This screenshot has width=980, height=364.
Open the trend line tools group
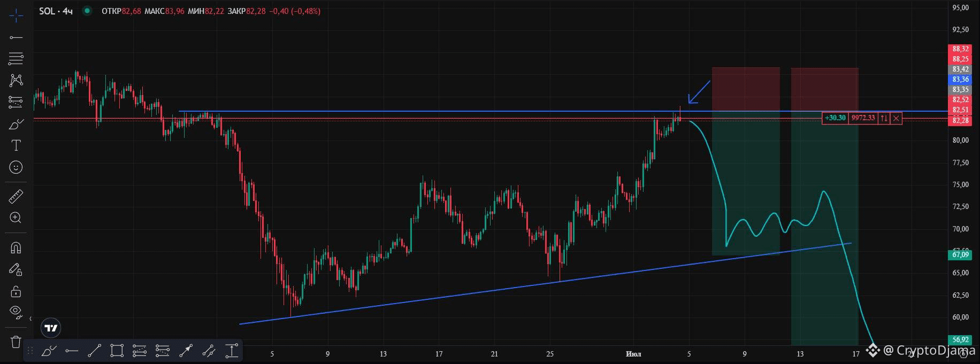[16, 37]
